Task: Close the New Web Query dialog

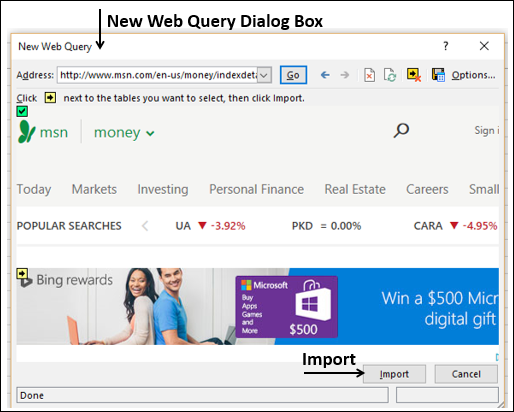Action: [484, 46]
